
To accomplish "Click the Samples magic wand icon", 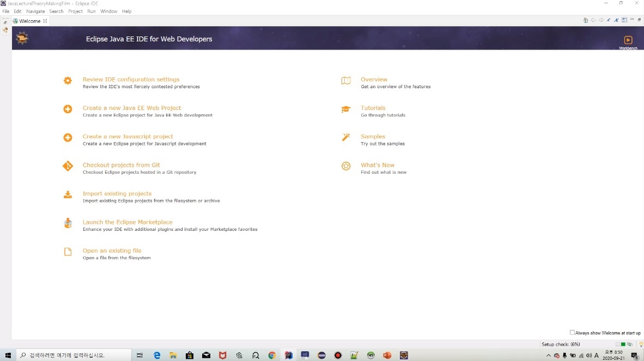I will point(346,137).
